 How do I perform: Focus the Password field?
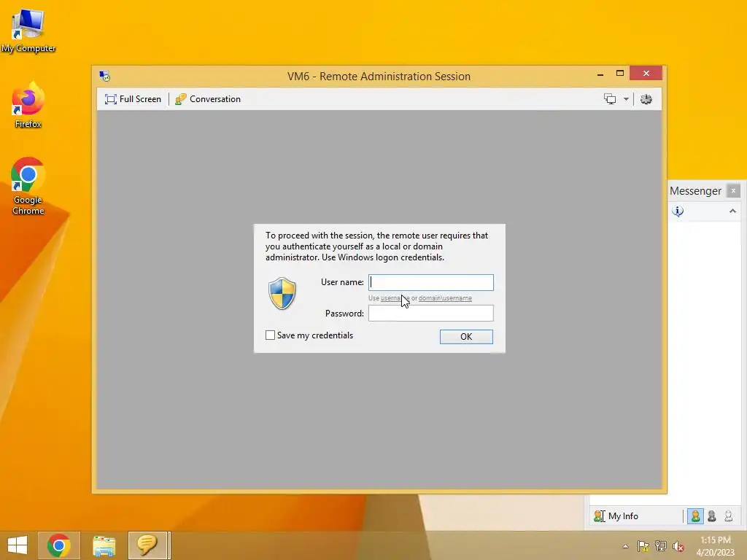coord(430,314)
